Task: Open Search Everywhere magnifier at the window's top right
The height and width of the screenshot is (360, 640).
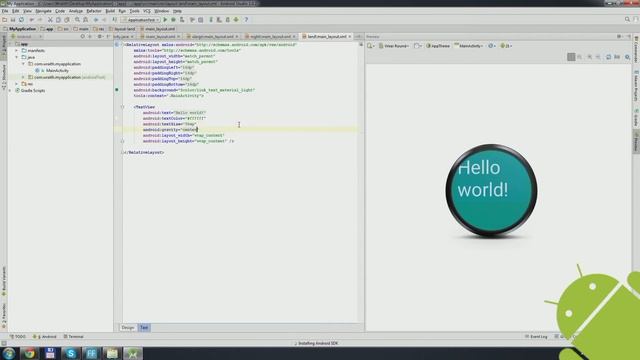Action: click(627, 19)
